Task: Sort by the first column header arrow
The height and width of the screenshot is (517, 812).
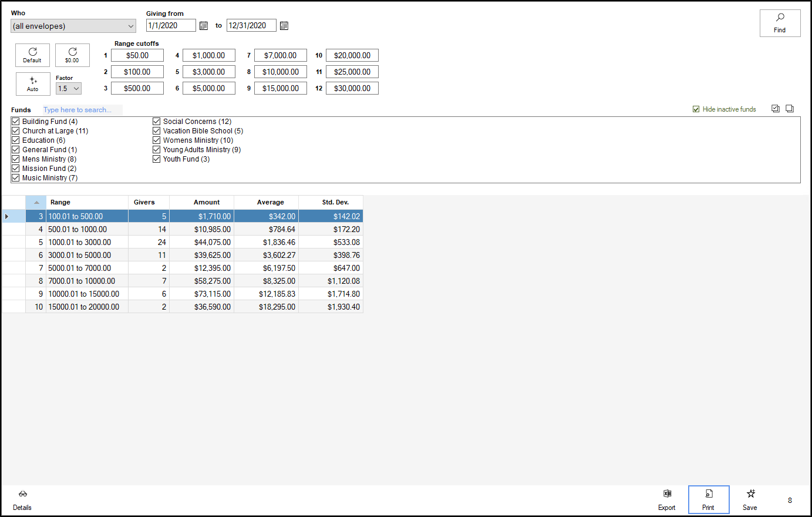Action: (x=36, y=202)
